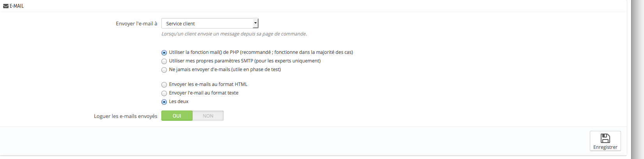Switch e-mail logging to NON
Screen dimensions: 644x159
pos(208,116)
